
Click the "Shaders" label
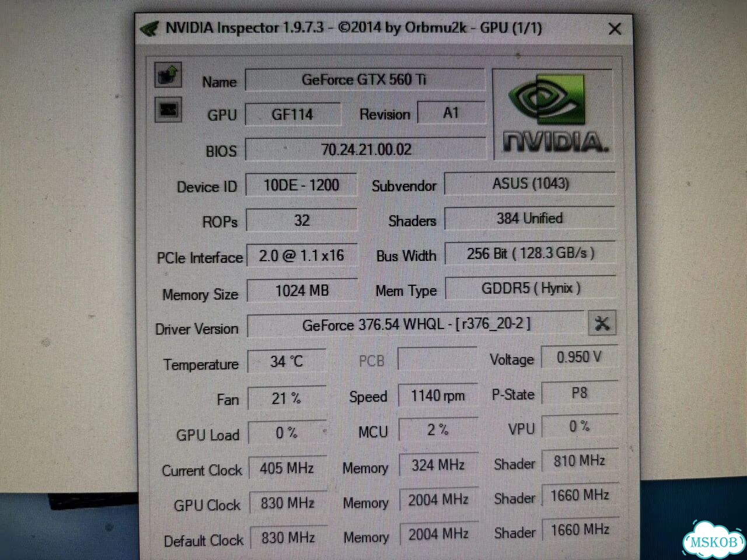[412, 221]
